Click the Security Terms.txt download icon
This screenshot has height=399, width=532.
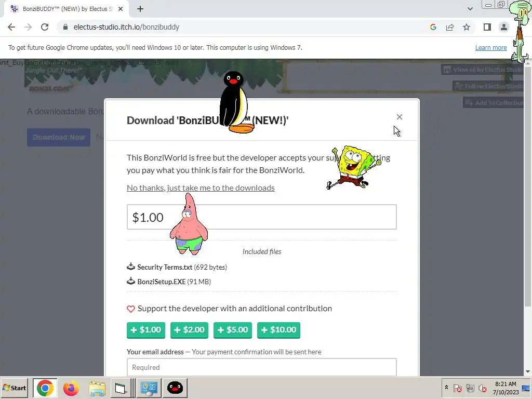(131, 267)
